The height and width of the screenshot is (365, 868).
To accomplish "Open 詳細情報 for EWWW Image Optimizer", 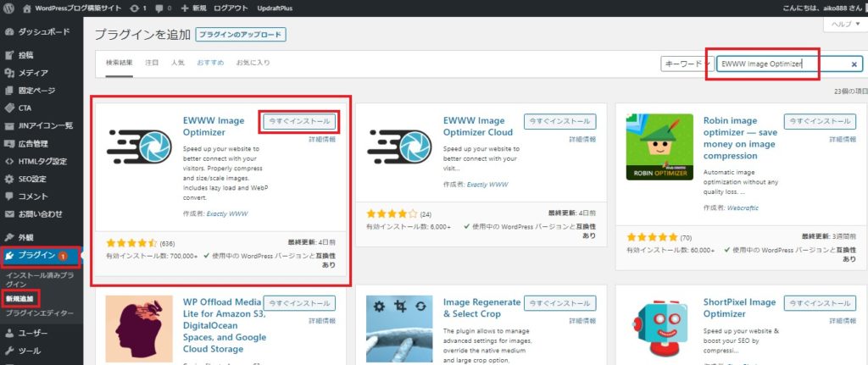I will pos(321,140).
